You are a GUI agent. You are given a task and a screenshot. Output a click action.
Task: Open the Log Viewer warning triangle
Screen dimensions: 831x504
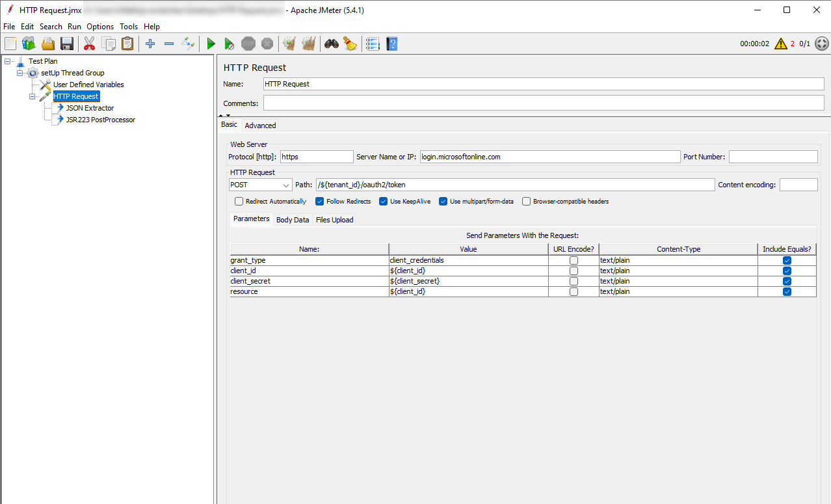pyautogui.click(x=780, y=44)
